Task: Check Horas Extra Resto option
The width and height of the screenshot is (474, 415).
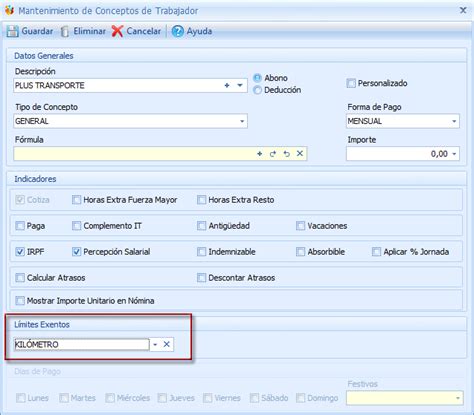Action: coord(201,200)
